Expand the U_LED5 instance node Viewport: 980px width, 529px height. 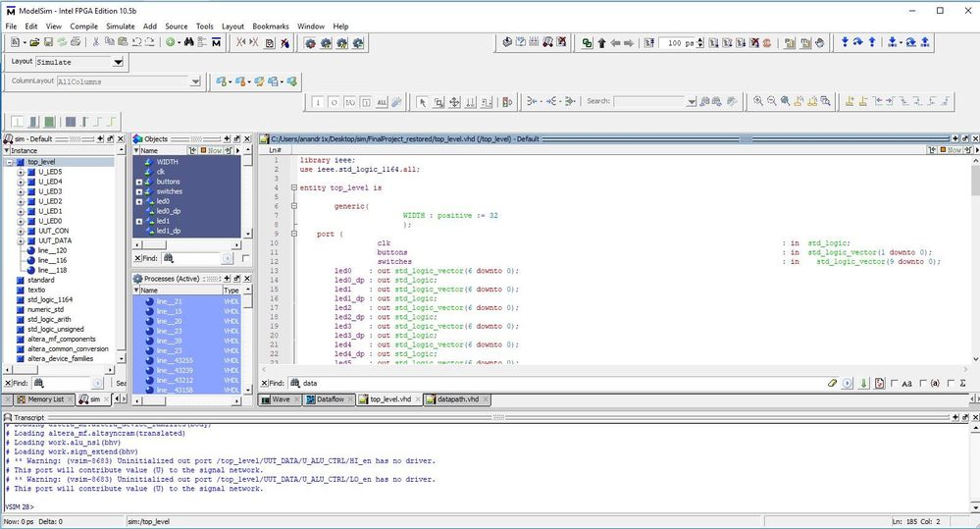click(21, 172)
